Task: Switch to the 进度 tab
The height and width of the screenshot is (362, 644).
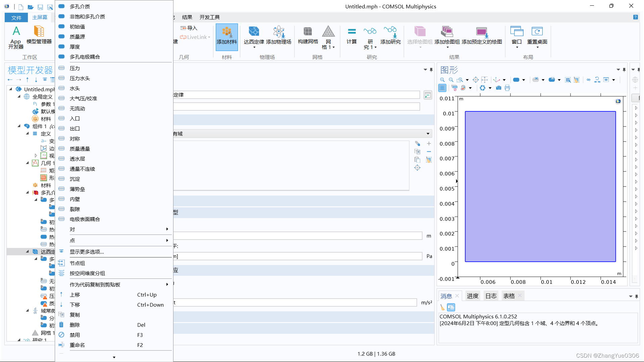Action: [473, 296]
